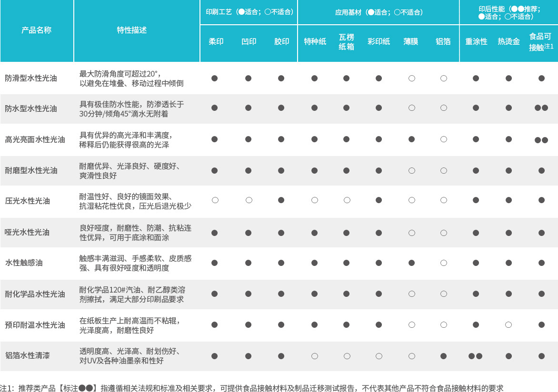558x392 pixels.
Task: Click the filled dot for 铝箔水性清漆 under 铝箔
Action: point(444,356)
